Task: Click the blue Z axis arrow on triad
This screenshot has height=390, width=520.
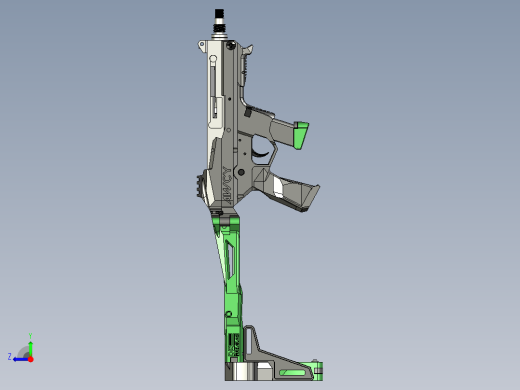Action: tap(20, 359)
